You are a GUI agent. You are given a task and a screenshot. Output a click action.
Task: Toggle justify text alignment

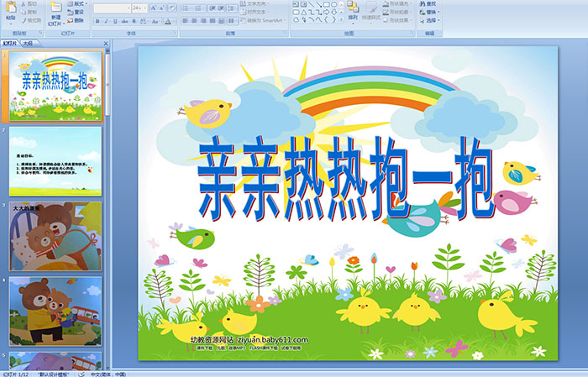[213, 21]
